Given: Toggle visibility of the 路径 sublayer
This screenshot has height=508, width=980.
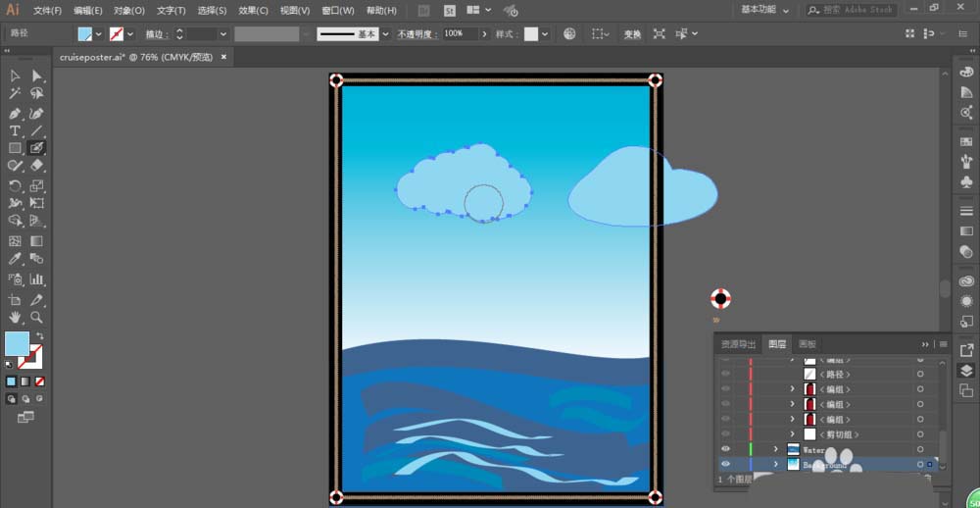Looking at the screenshot, I should (x=725, y=374).
